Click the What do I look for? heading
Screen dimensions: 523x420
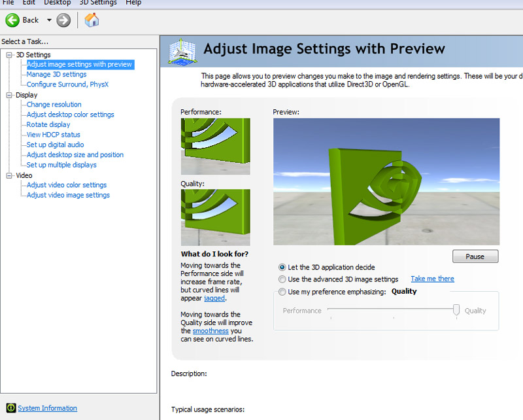214,254
